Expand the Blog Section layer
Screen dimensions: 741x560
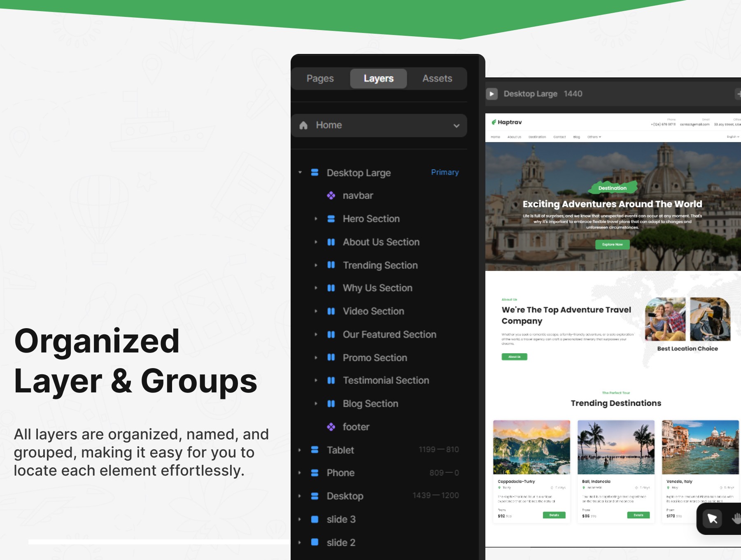point(316,404)
